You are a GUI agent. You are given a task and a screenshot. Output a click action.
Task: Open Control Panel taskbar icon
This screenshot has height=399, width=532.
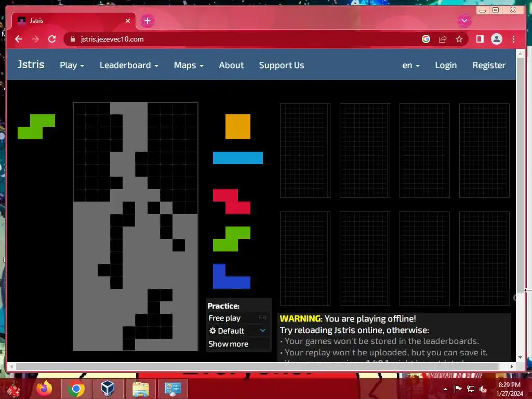(172, 389)
